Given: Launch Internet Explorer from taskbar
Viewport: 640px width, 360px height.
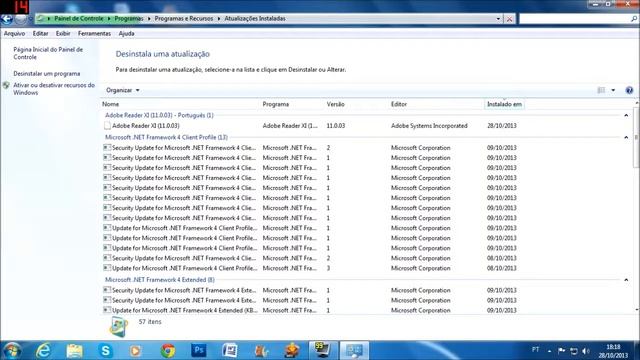Looking at the screenshot, I should coord(43,351).
